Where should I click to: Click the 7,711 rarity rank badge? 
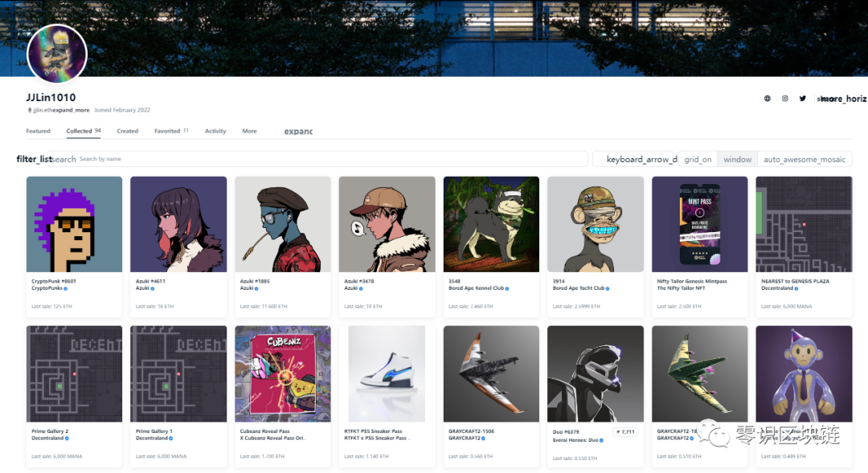tap(625, 432)
